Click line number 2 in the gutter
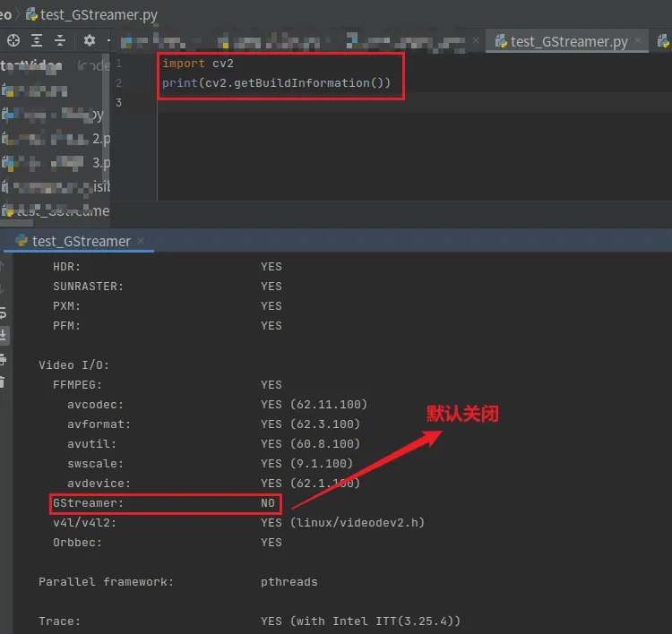The image size is (672, 634). (x=118, y=82)
